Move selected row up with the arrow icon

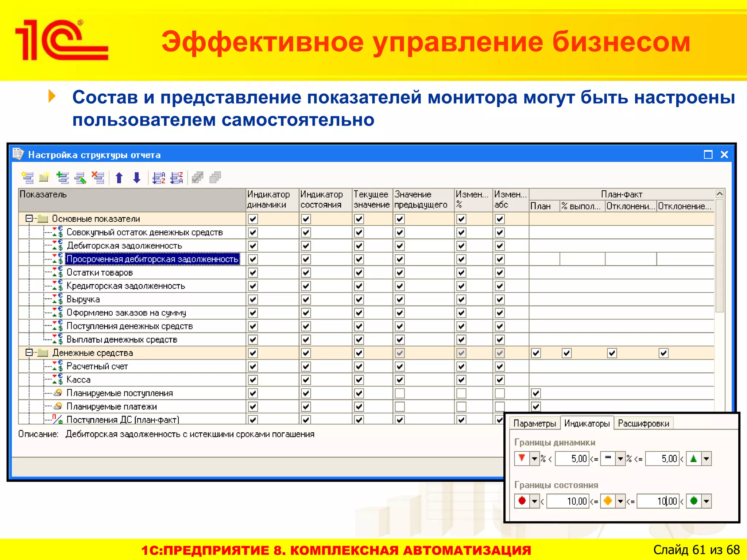point(119,178)
